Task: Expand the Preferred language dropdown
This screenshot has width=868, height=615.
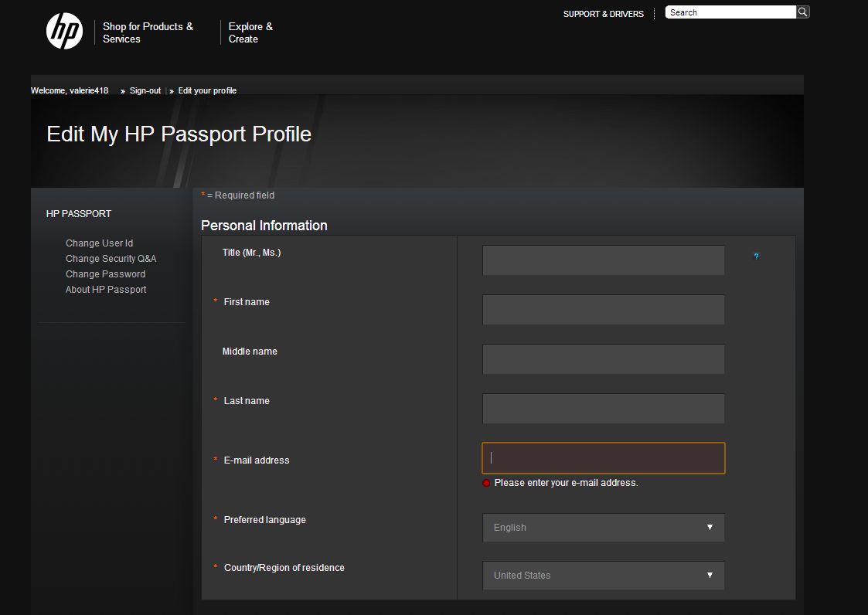Action: pos(604,528)
